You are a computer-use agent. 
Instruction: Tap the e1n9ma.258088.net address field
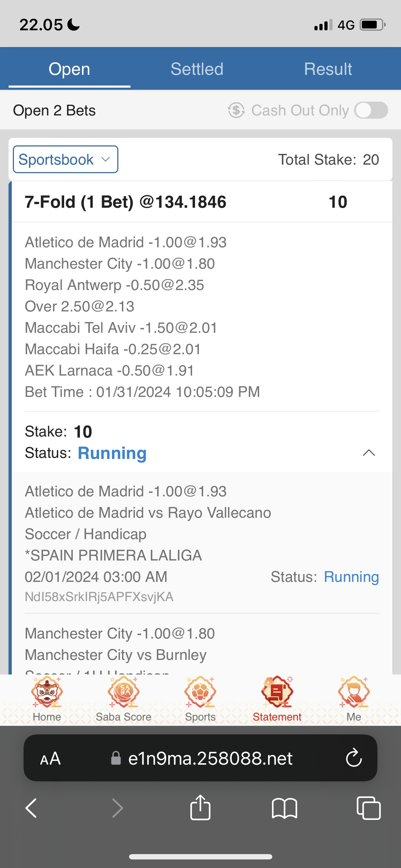(210, 759)
